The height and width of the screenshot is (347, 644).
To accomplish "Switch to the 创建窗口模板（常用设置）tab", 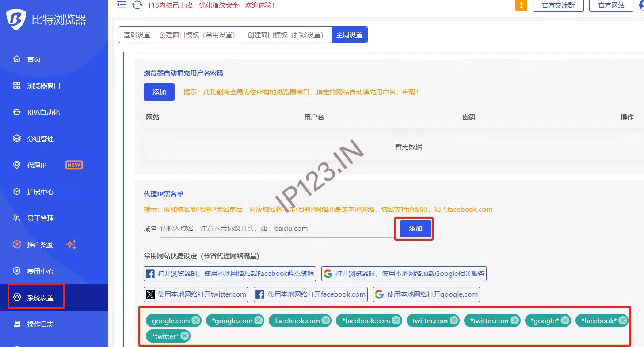I will click(x=199, y=35).
